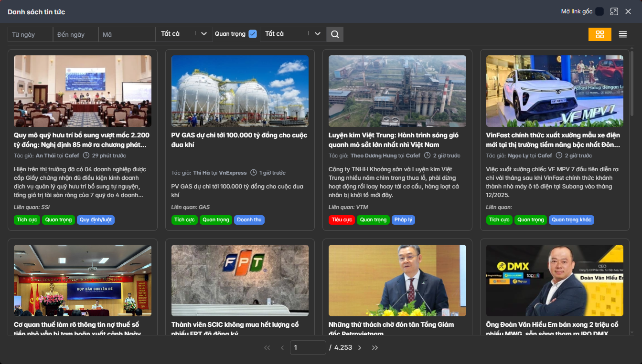Open the retirement fund conference thumbnail
The image size is (642, 364).
click(83, 91)
